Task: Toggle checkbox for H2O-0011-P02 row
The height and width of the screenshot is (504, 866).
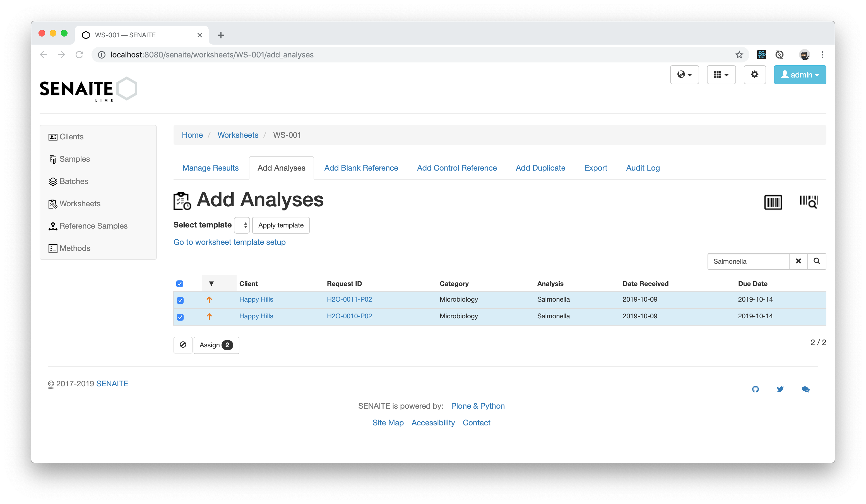Action: tap(180, 299)
